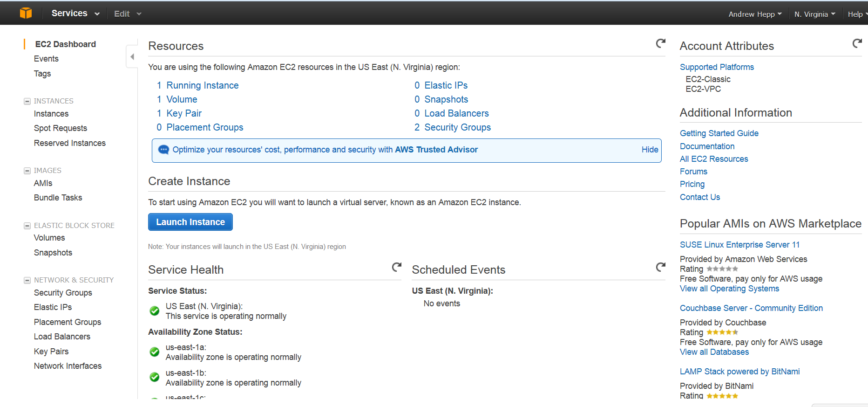Open Key Pairs in the sidebar

pos(51,352)
